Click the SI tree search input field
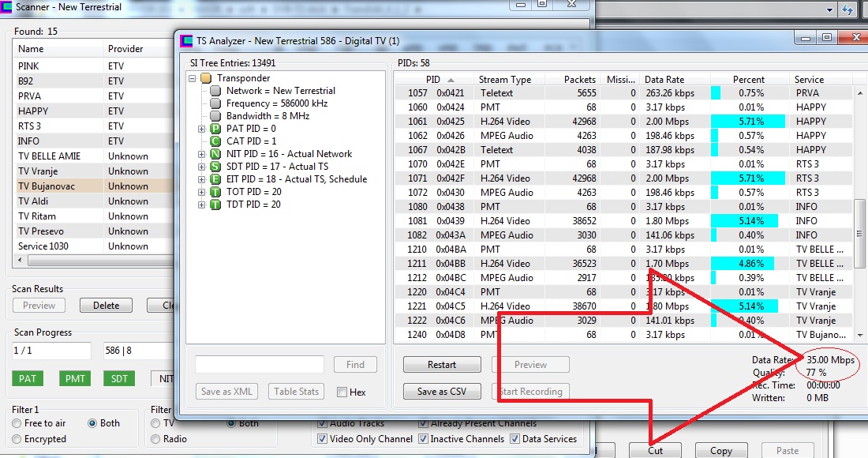 point(260,364)
